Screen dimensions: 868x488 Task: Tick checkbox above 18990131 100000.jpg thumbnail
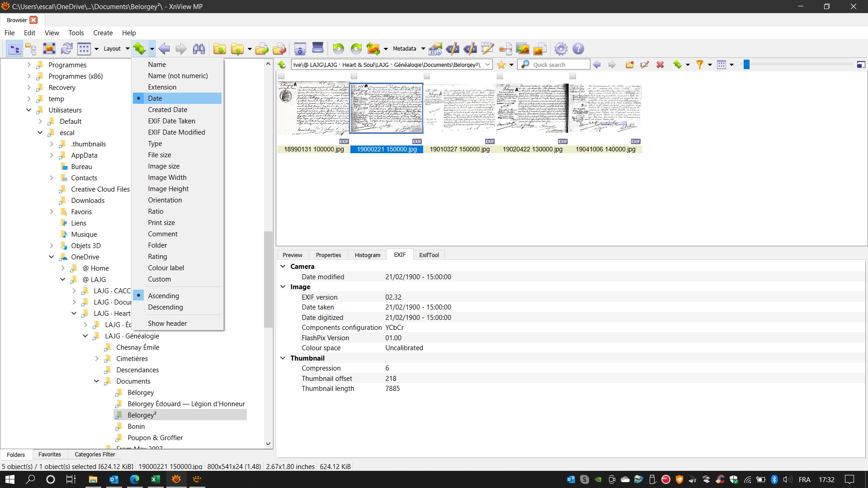(x=281, y=76)
